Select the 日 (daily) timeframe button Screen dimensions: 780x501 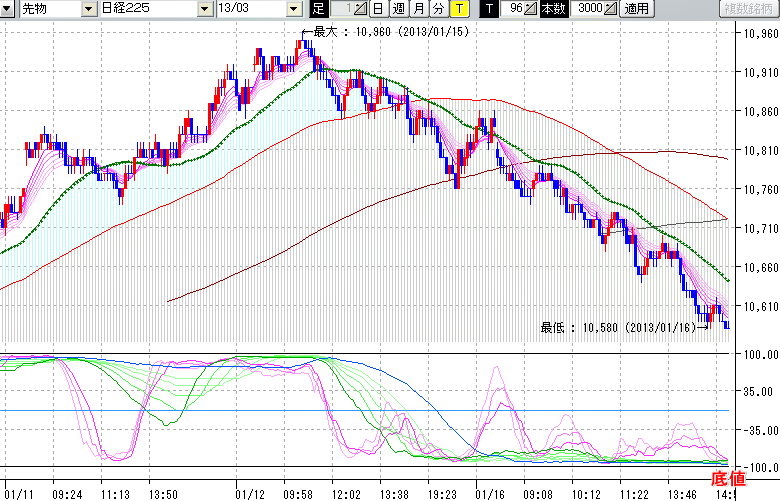coord(377,9)
